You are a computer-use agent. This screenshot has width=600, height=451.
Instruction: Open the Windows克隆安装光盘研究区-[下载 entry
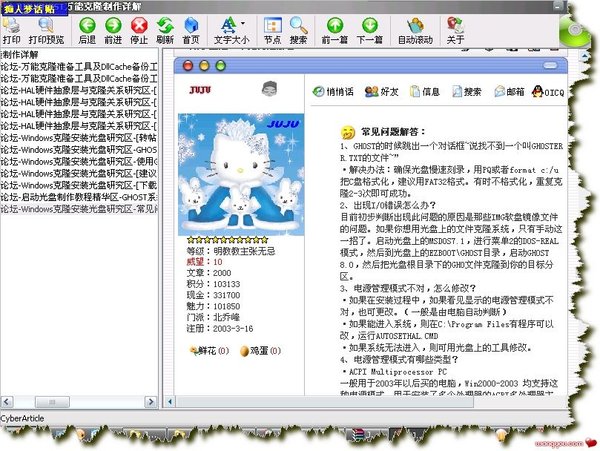point(79,185)
